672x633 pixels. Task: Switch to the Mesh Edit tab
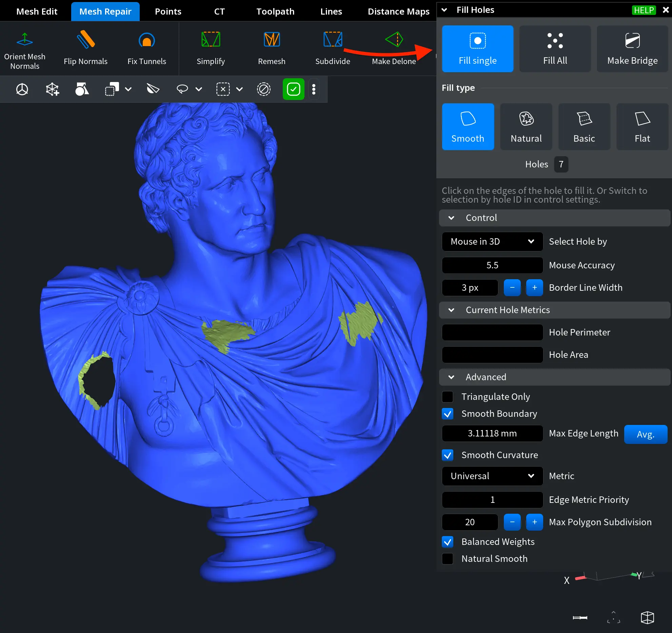37,11
